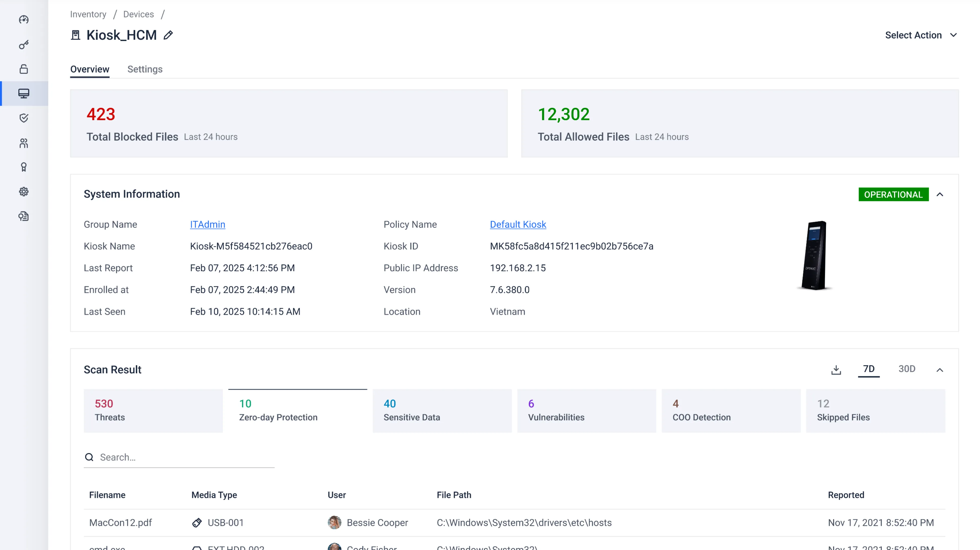Collapse the System Information section

click(x=940, y=195)
